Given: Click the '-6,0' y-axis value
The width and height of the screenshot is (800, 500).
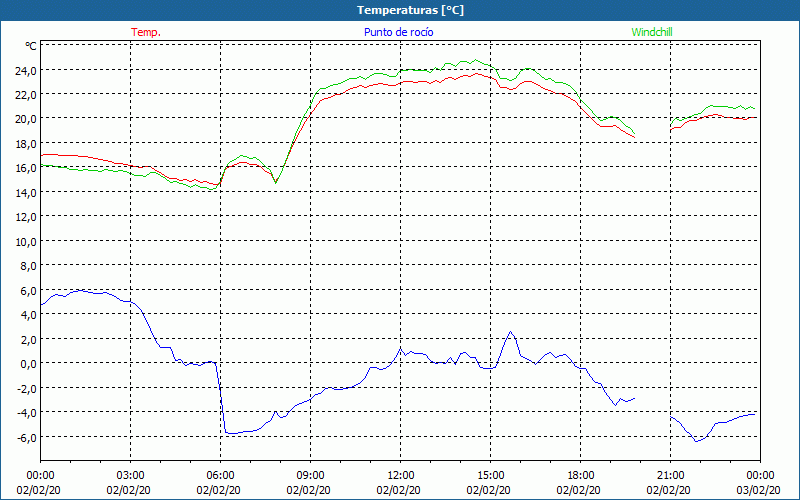Looking at the screenshot, I should 26,438.
